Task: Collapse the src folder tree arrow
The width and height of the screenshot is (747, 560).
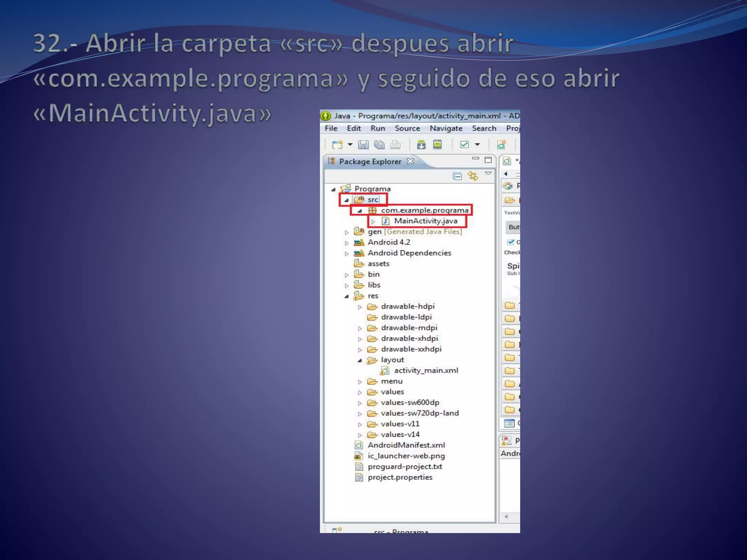Action: pyautogui.click(x=347, y=200)
